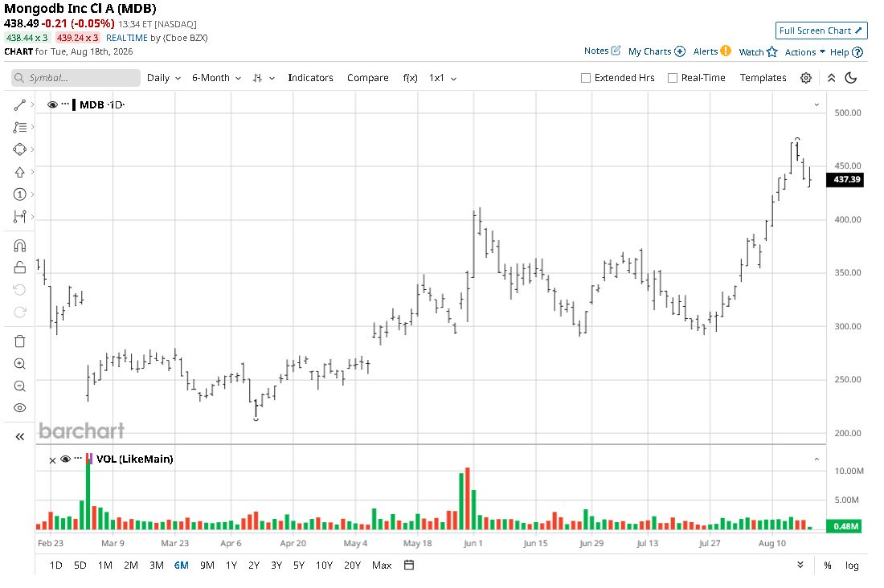Click the Watch star icon
The image size is (884, 588).
(771, 52)
